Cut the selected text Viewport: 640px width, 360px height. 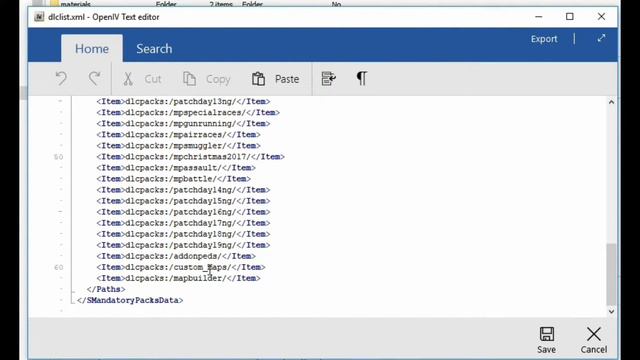pyautogui.click(x=142, y=79)
